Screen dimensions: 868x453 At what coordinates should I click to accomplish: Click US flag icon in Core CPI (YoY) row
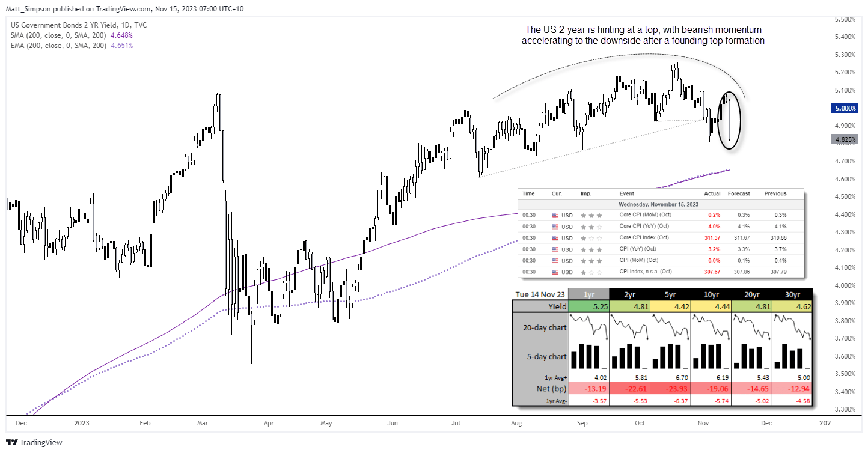click(x=556, y=226)
